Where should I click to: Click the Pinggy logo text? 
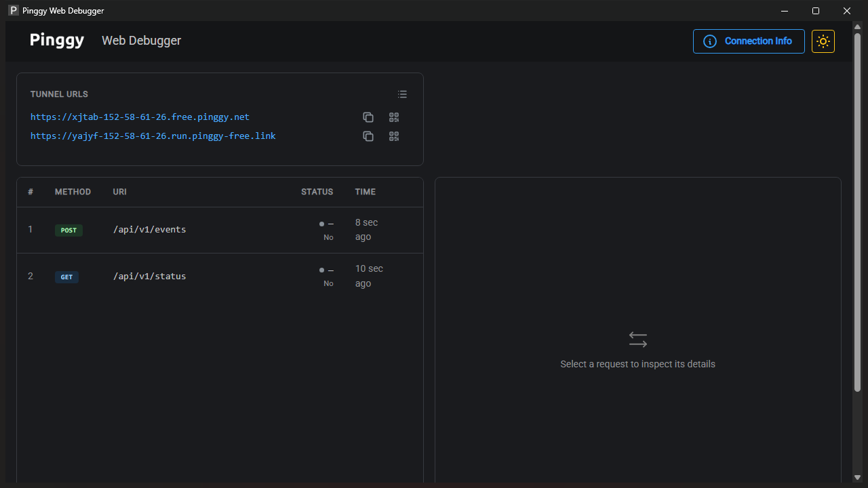[57, 40]
